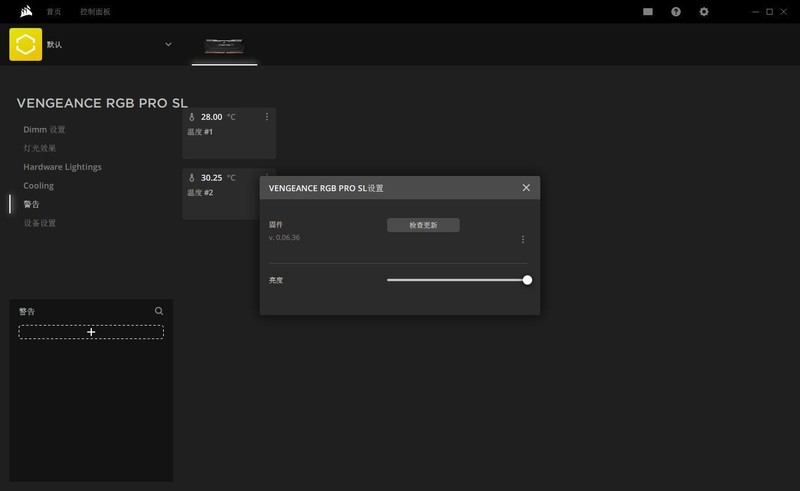Click the yellow default profile icon
The height and width of the screenshot is (491, 800).
(x=26, y=44)
